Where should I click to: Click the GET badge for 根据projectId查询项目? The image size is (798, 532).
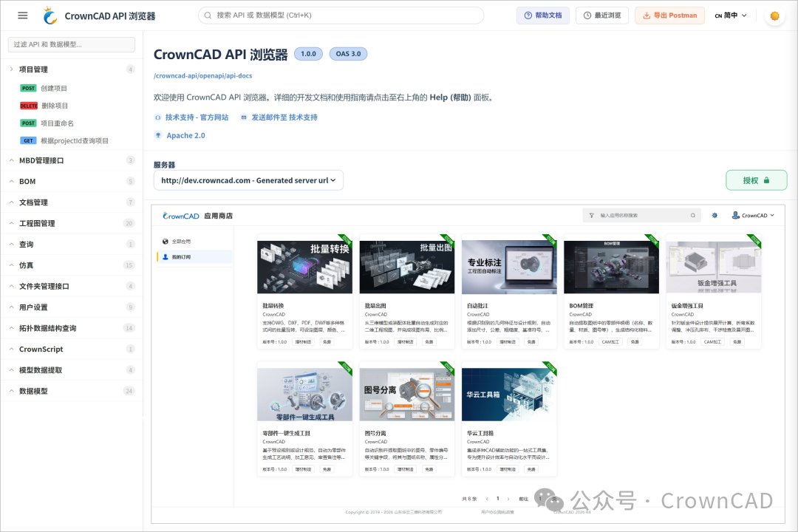point(29,140)
